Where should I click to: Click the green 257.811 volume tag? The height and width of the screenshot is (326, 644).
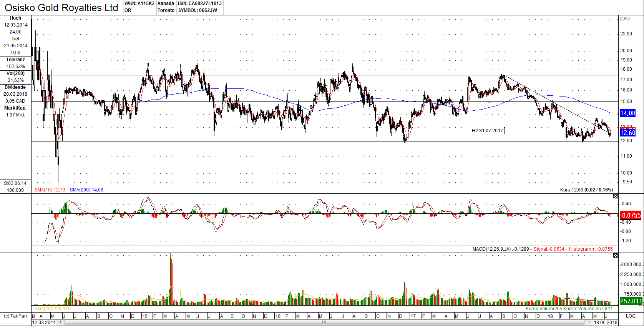pos(631,301)
